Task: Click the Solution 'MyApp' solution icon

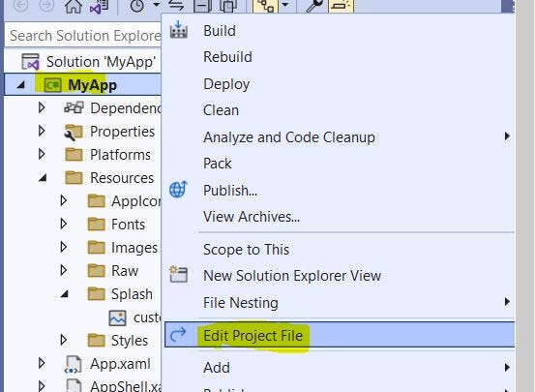Action: pyautogui.click(x=30, y=62)
